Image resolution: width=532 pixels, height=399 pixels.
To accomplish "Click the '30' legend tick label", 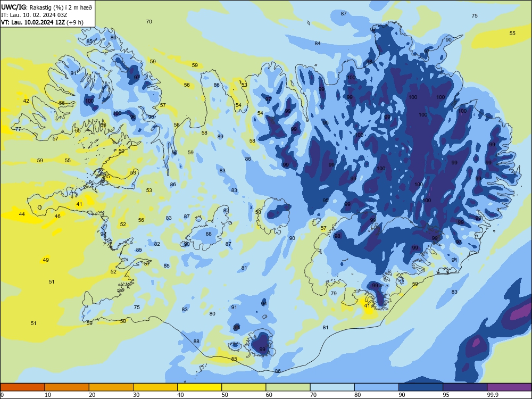I will [136, 395].
